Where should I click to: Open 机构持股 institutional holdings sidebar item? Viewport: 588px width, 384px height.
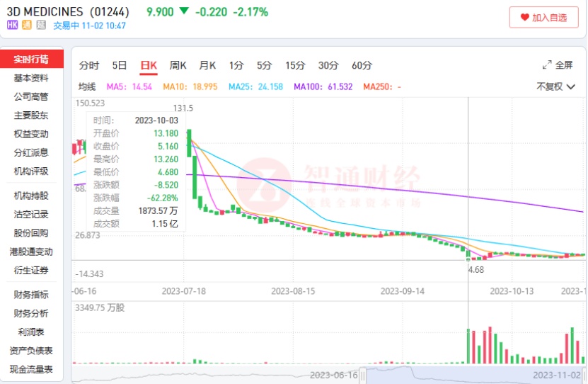tap(32, 196)
